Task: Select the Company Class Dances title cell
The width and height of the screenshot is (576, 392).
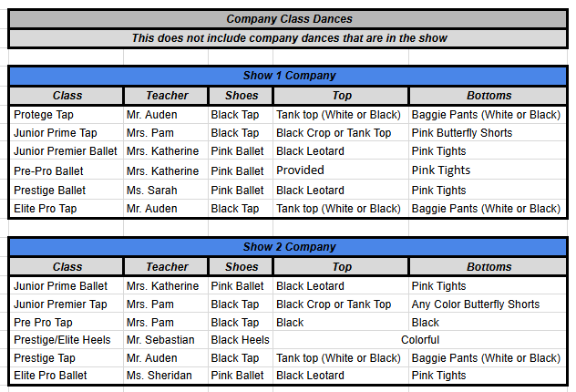Action: 288,19
